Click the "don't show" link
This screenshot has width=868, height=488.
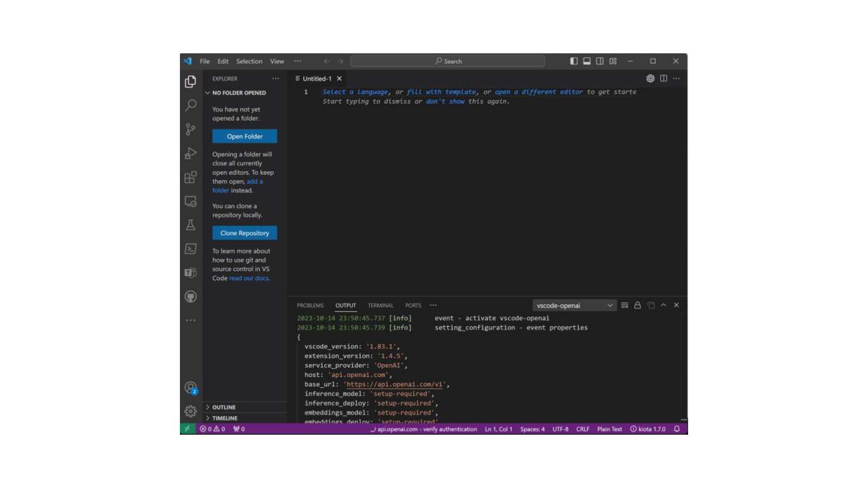pyautogui.click(x=445, y=101)
